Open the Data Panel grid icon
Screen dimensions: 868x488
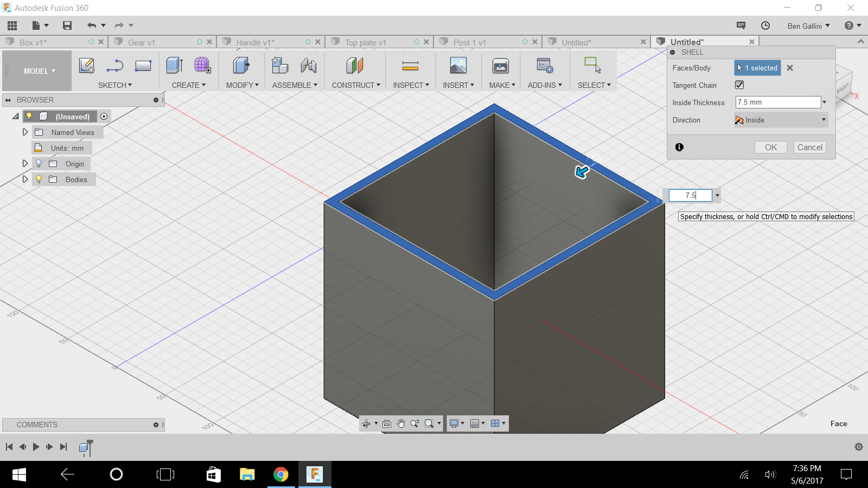pyautogui.click(x=12, y=25)
